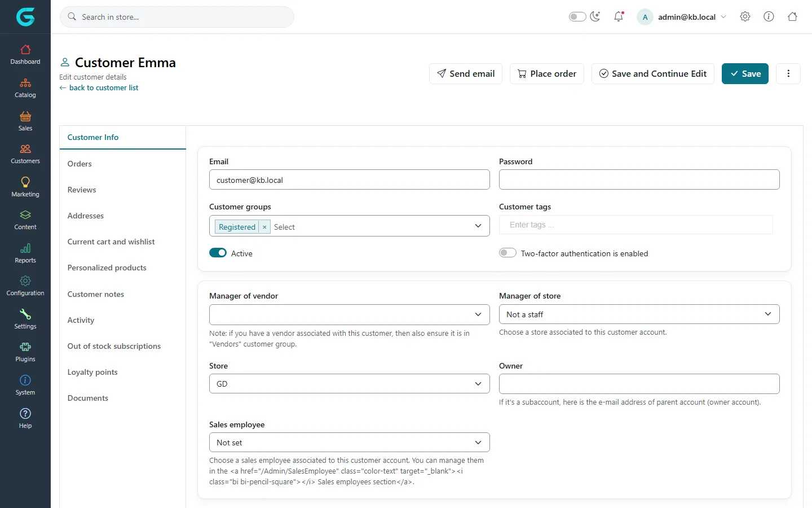
Task: Follow the back to customer list link
Action: pyautogui.click(x=99, y=87)
